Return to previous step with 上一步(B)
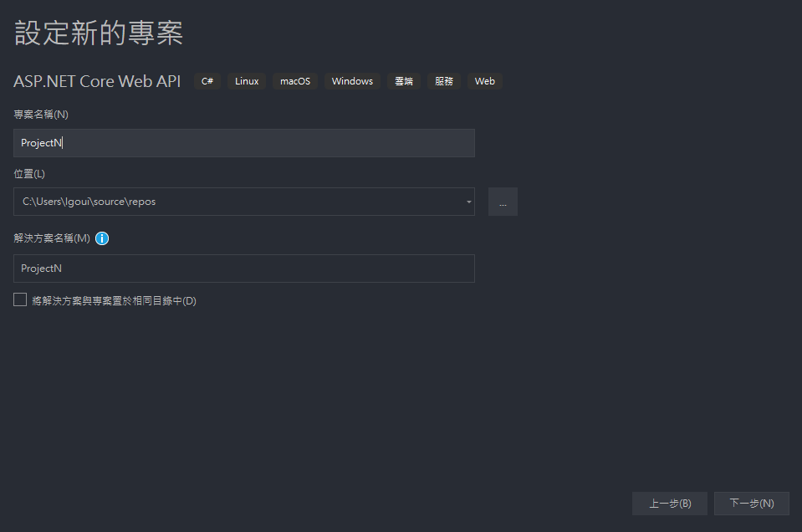The image size is (802, 532). tap(670, 504)
